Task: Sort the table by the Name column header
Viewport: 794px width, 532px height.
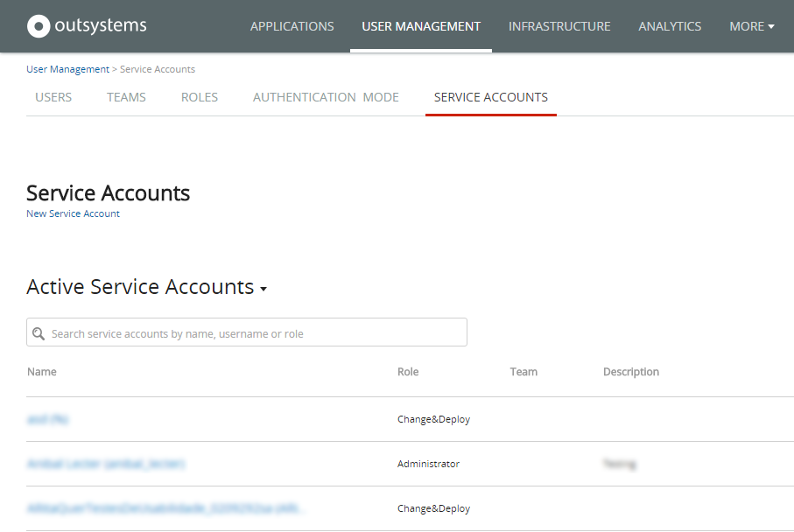Action: 42,372
